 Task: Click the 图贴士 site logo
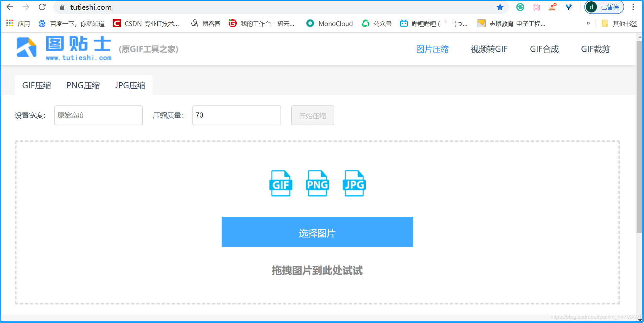[64, 49]
